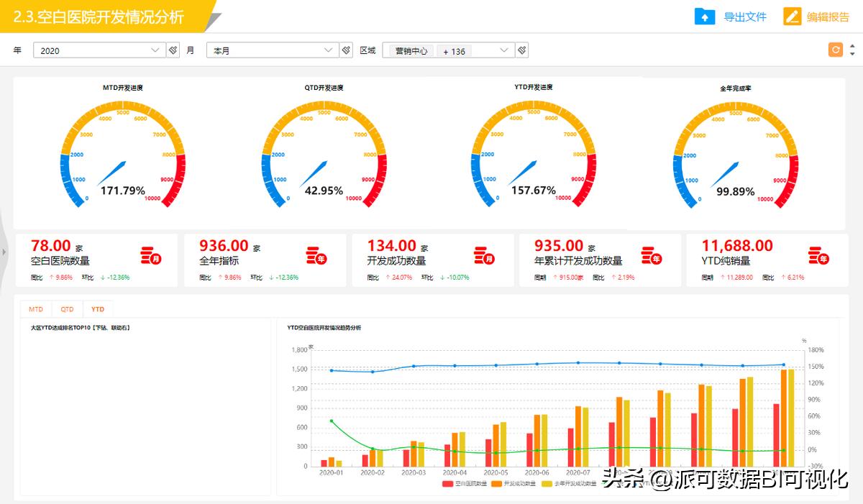The width and height of the screenshot is (863, 504).
Task: Click the yellow 去年开发成功数量 legend swatch
Action: click(x=547, y=484)
